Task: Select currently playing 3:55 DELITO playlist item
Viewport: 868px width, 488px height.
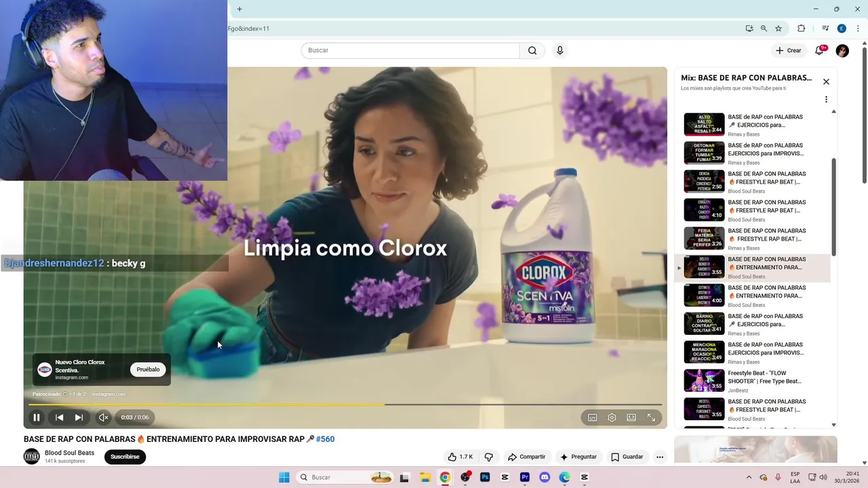Action: (752, 267)
